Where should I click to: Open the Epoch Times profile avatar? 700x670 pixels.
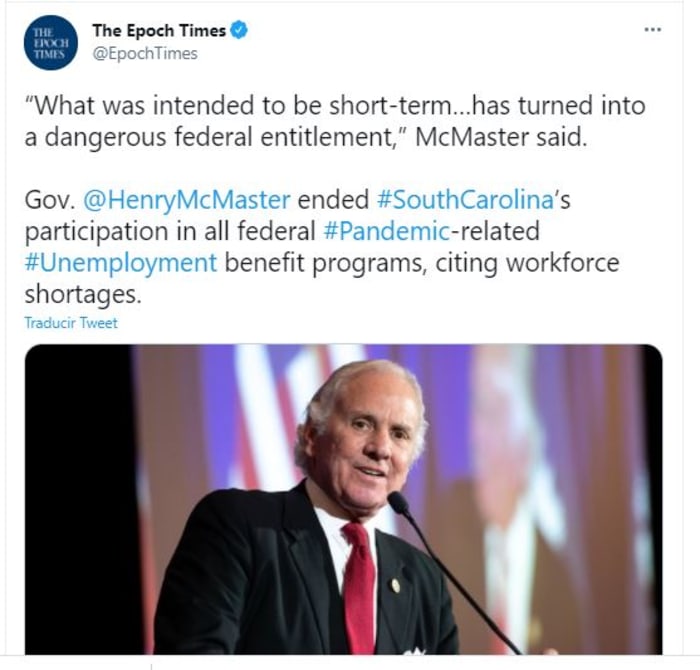pos(50,43)
